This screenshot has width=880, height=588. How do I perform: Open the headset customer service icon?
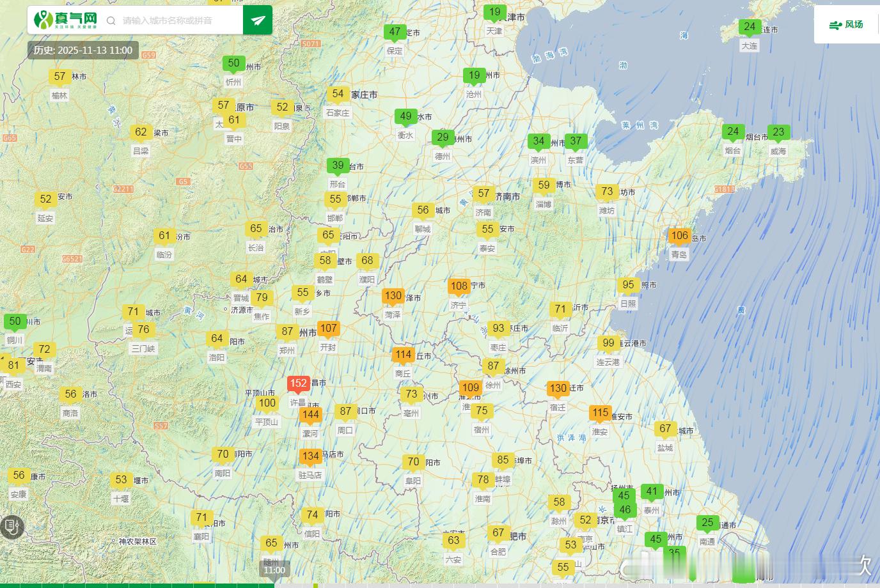coord(11,527)
